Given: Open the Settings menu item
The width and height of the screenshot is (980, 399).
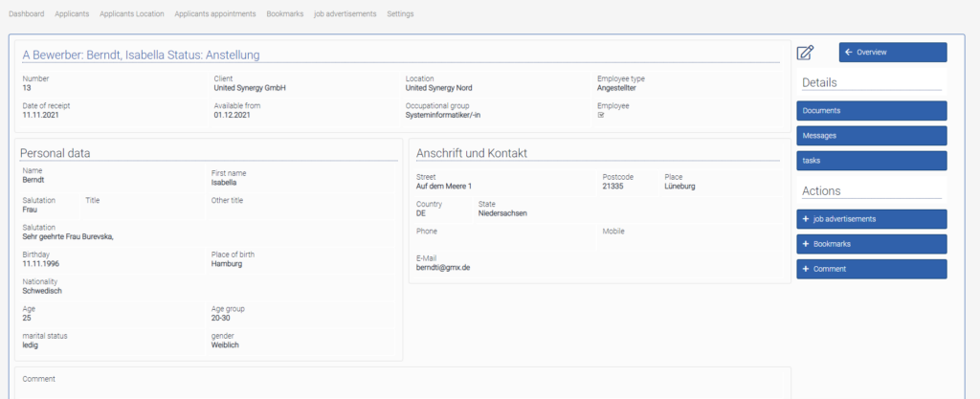Looking at the screenshot, I should click(401, 14).
